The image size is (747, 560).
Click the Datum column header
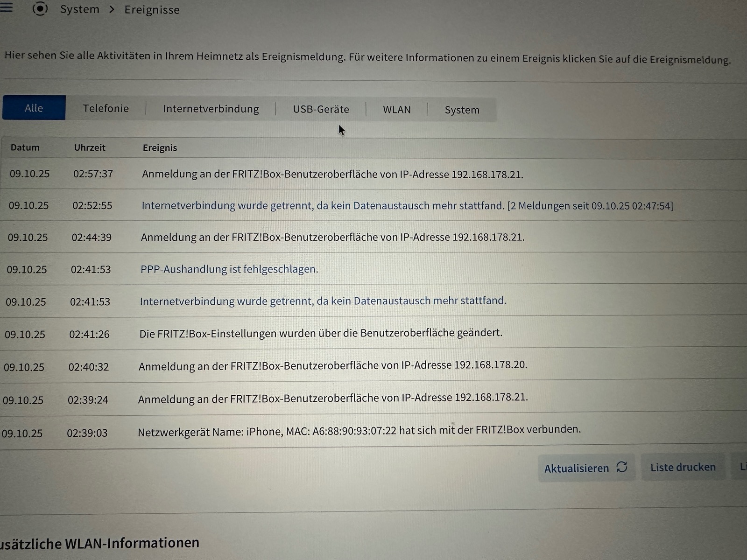pyautogui.click(x=25, y=147)
